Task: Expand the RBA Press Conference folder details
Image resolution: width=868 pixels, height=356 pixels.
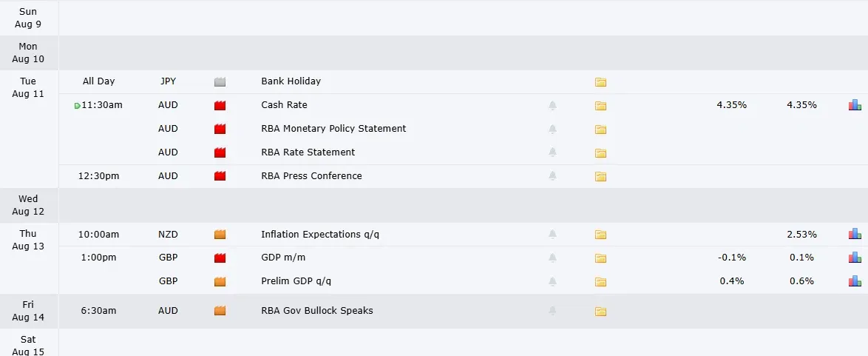Action: coord(600,176)
